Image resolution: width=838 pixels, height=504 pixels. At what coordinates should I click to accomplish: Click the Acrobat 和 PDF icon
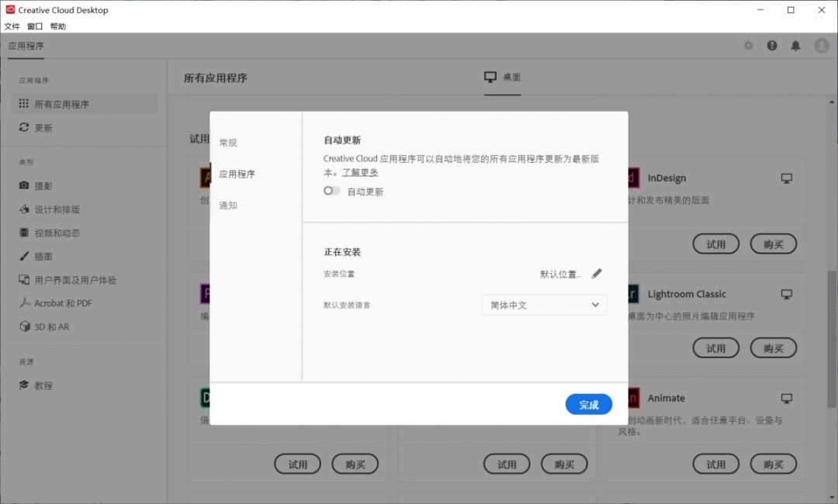tap(23, 302)
